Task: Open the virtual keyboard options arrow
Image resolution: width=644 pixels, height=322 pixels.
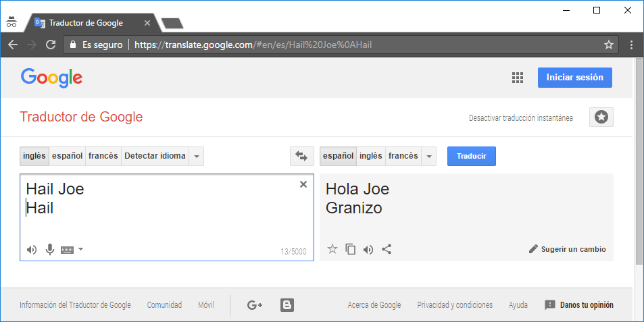Action: coord(81,249)
